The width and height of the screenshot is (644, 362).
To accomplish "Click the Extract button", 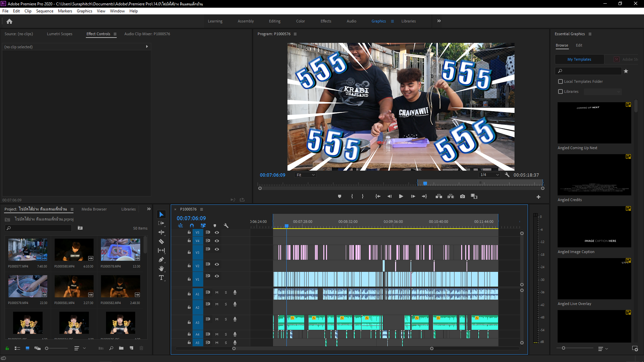I will point(450,196).
